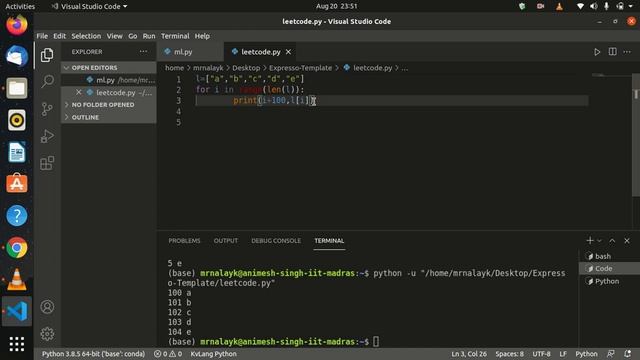Open the new terminal launch profile dropdown
This screenshot has width=640, height=360.
pos(599,241)
